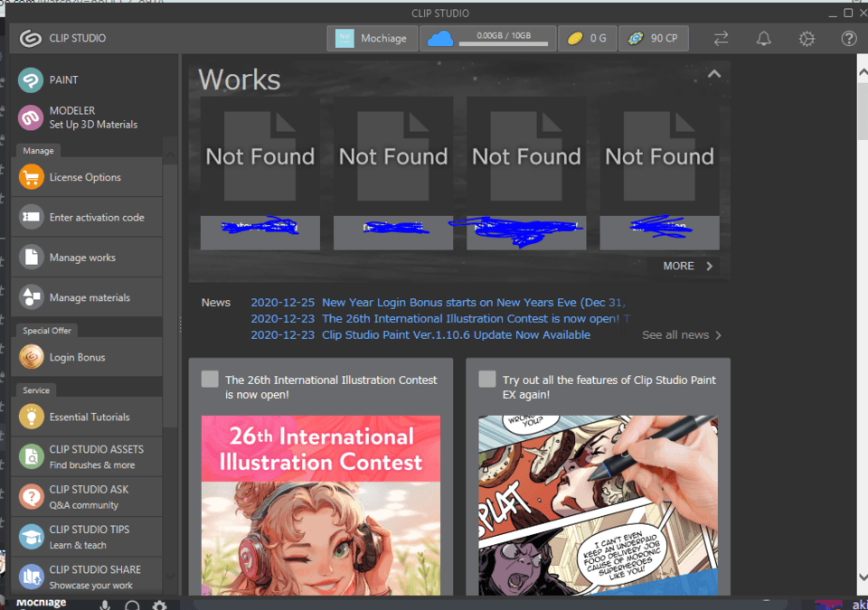Open See all news link
Screen dimensions: 868x610
682,335
